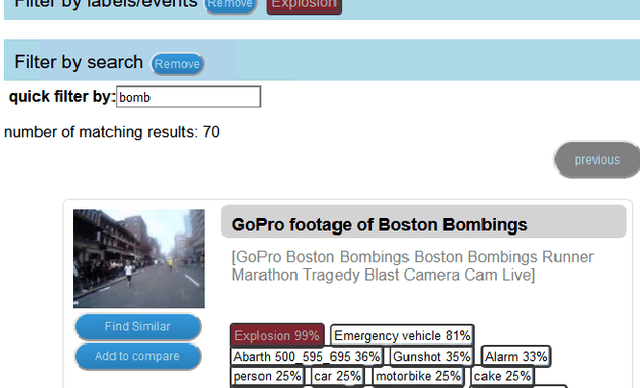Select the Alarm 33% tag
This screenshot has width=640, height=388.
click(516, 357)
